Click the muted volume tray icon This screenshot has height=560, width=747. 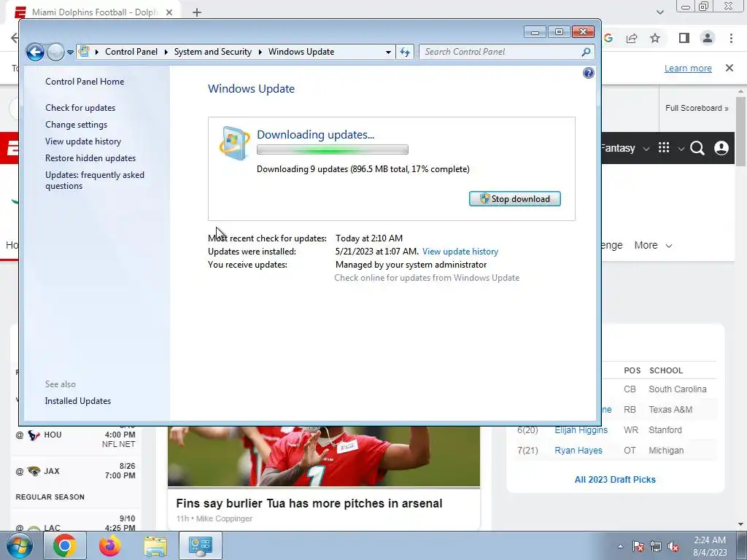click(673, 547)
